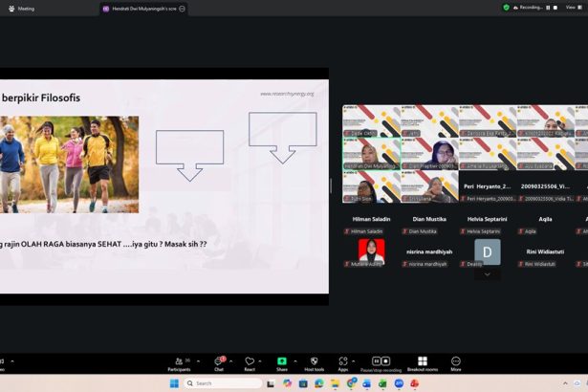
Task: Pause the meeting recording
Action: pyautogui.click(x=376, y=361)
